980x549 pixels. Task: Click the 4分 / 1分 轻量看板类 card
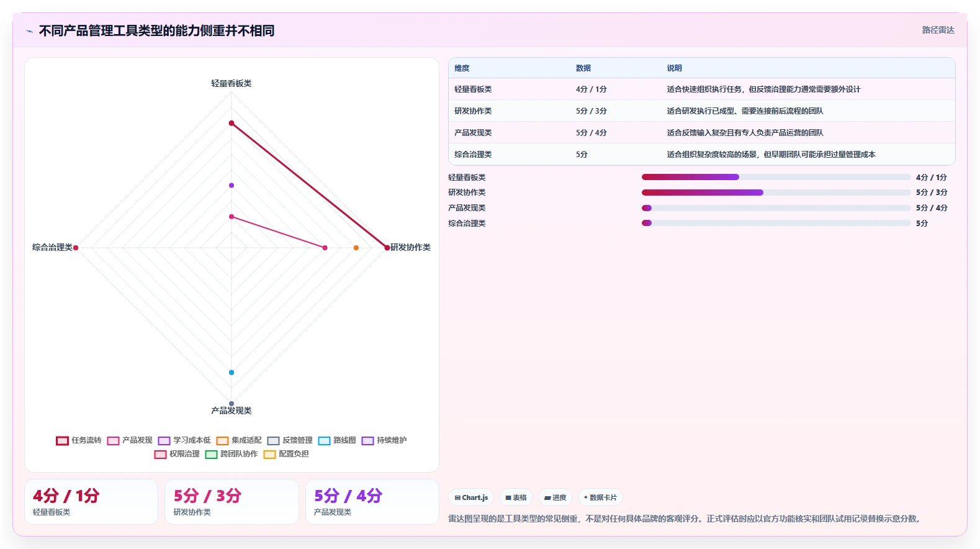(x=91, y=502)
